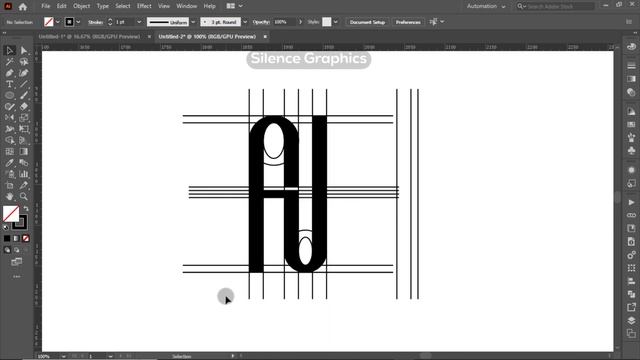Select the Selection tool
This screenshot has height=360, width=640.
[x=10, y=50]
